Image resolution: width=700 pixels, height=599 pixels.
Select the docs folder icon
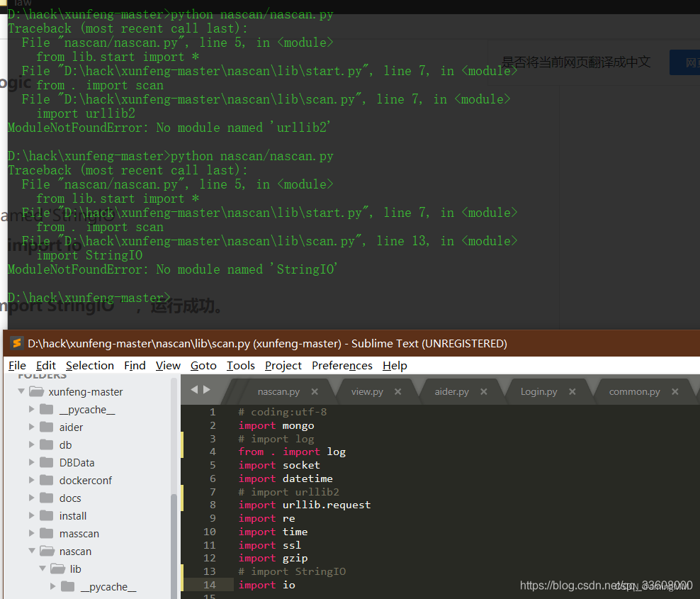pyautogui.click(x=47, y=498)
